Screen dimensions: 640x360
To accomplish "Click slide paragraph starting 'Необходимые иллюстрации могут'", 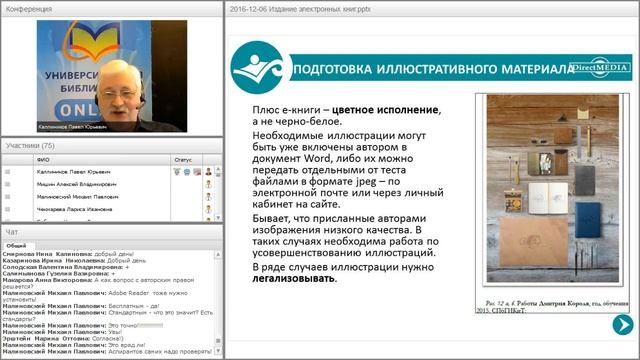I will 348,169.
